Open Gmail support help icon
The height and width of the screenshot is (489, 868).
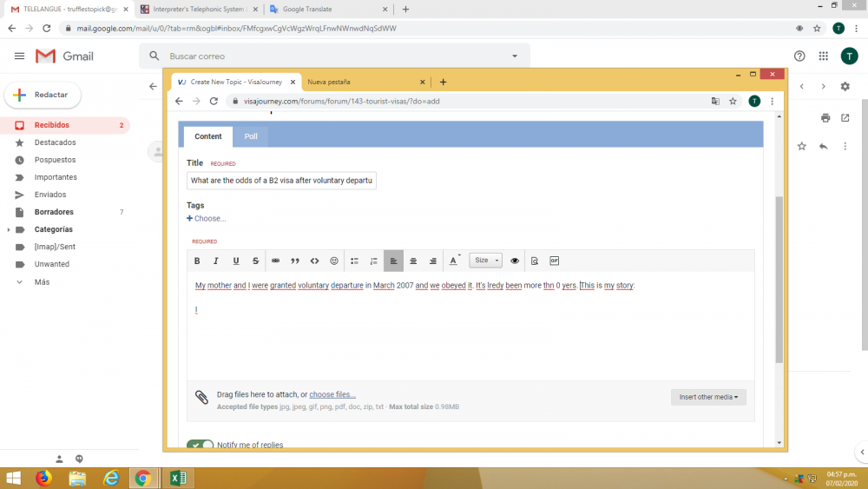(x=799, y=56)
